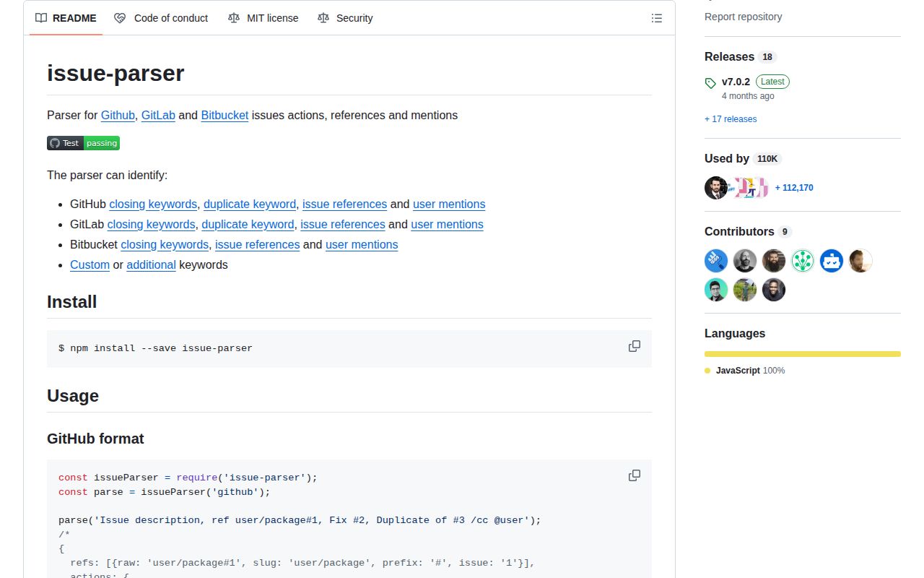Click the Usage heading
Screen dimensions: 924x578
click(73, 395)
